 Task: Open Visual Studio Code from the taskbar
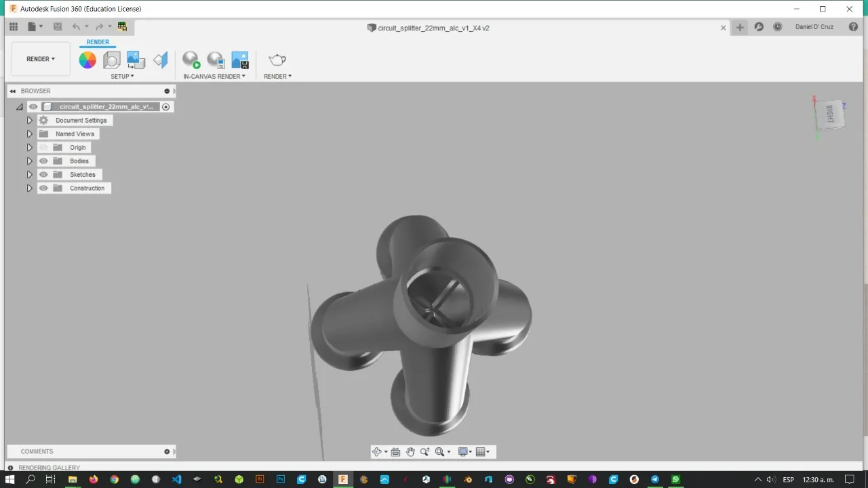(177, 479)
